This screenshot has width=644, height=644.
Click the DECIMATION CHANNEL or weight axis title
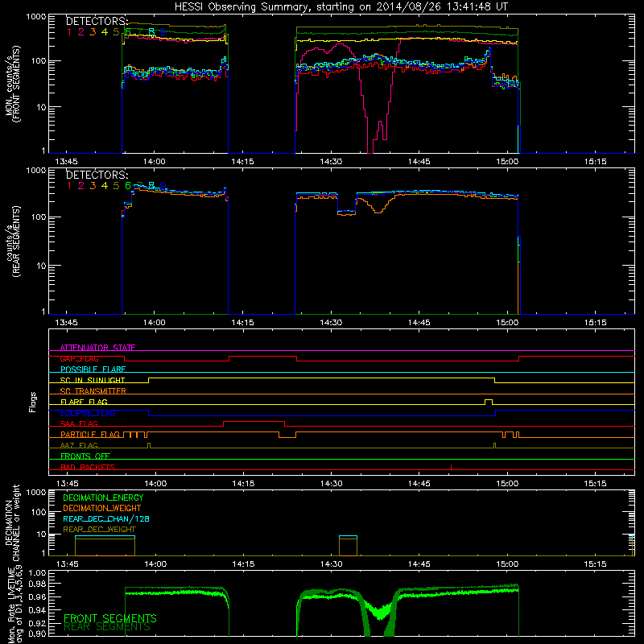coord(12,522)
